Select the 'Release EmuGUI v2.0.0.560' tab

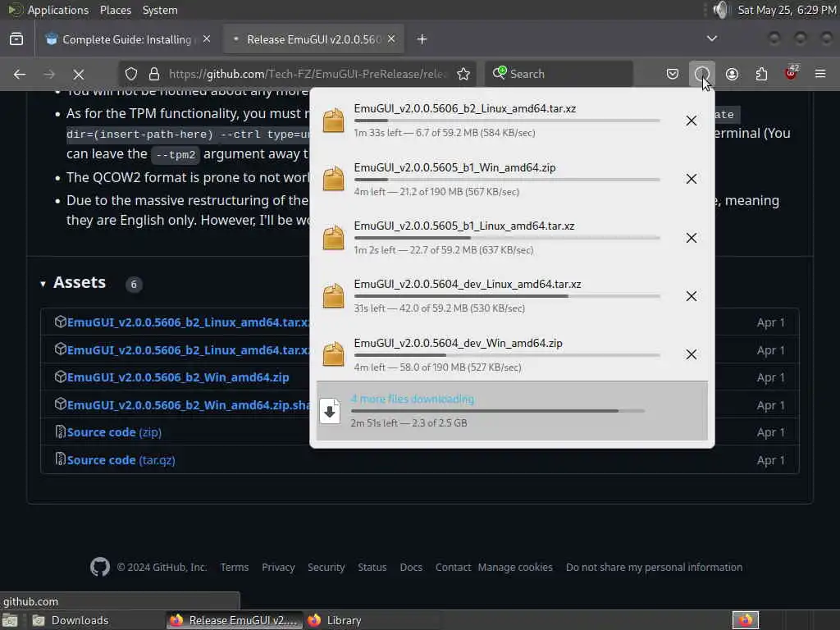pos(313,39)
